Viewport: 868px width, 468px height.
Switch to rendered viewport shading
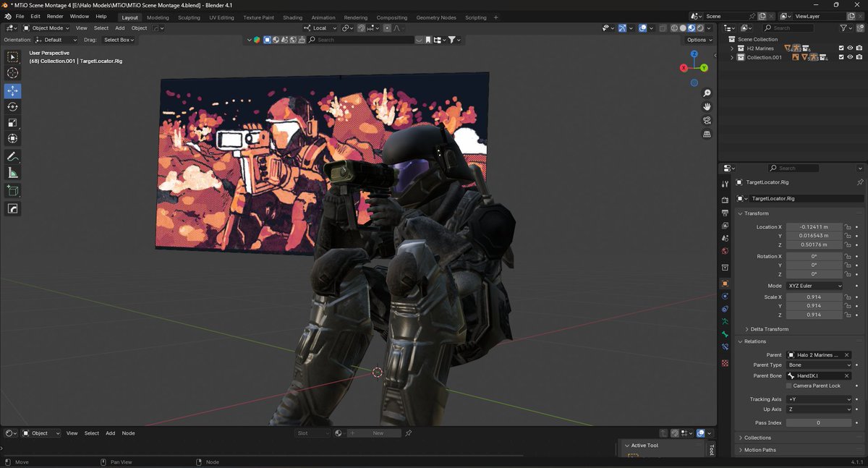[x=699, y=28]
